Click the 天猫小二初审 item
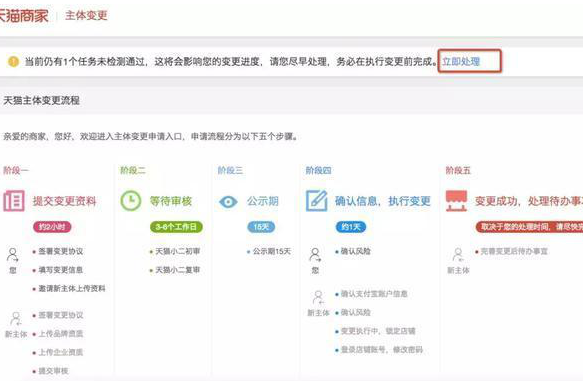Viewport: 583px width, 381px height. [177, 251]
